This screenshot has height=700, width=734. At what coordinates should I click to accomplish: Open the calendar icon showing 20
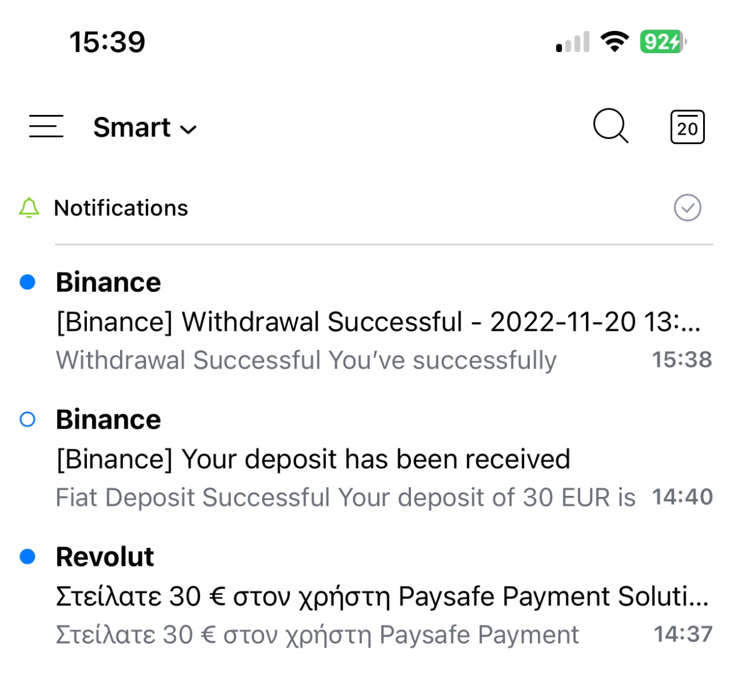pyautogui.click(x=687, y=127)
